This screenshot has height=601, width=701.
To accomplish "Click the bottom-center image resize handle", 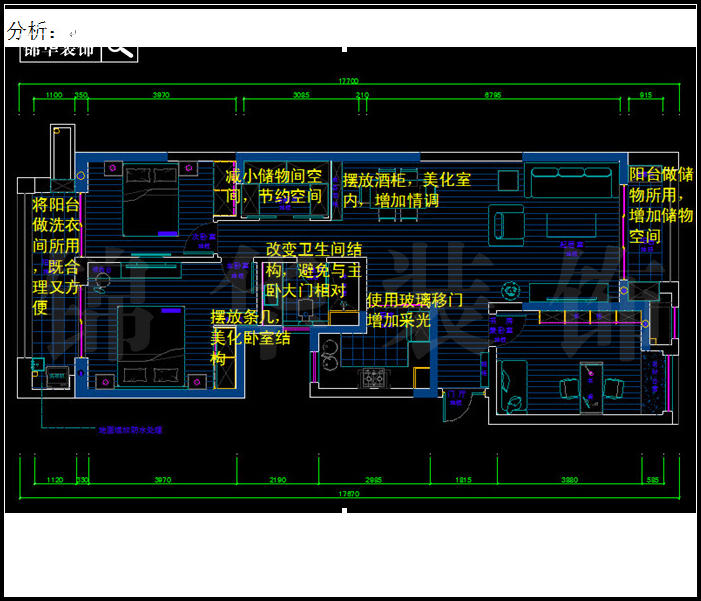I will (x=345, y=511).
